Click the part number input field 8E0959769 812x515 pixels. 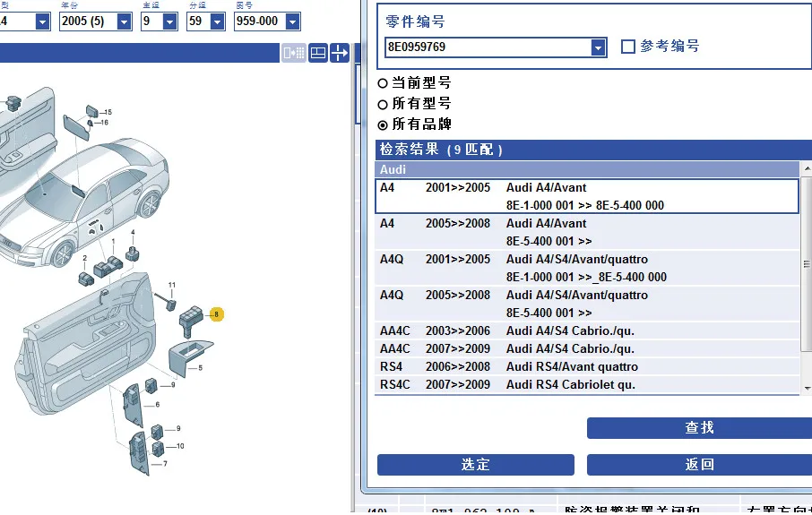488,47
